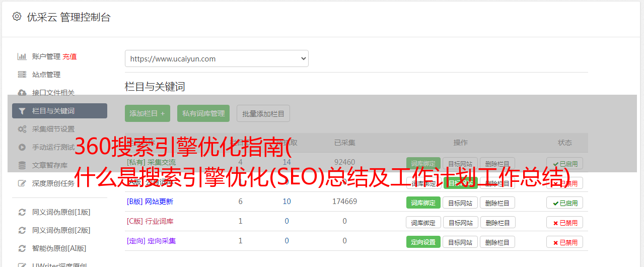Click the cloud icon for 接口文件相关

click(x=22, y=93)
